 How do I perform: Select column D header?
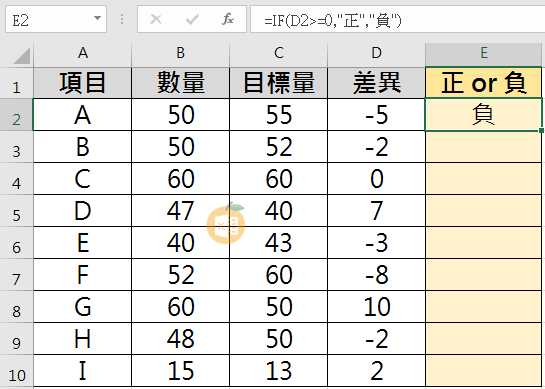[376, 54]
